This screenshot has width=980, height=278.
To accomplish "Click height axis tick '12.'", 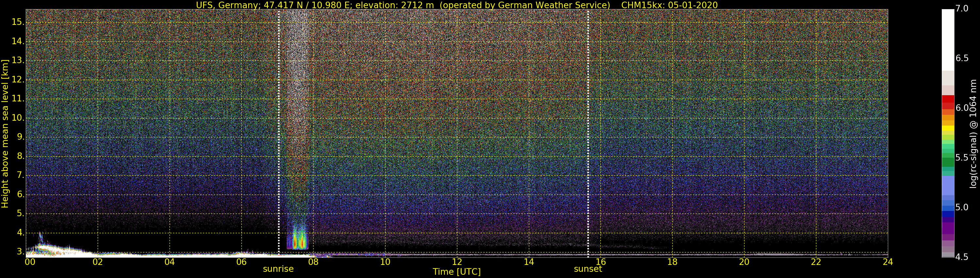I will (18, 79).
